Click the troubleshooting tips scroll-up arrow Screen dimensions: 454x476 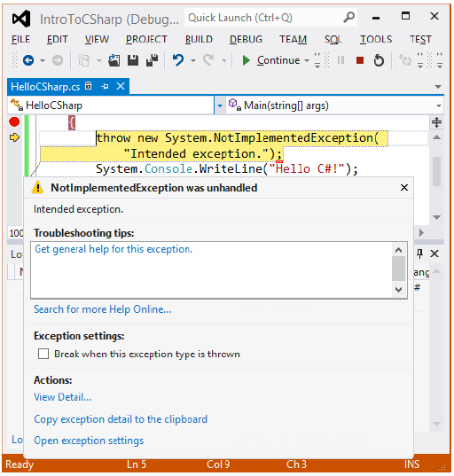coord(398,250)
